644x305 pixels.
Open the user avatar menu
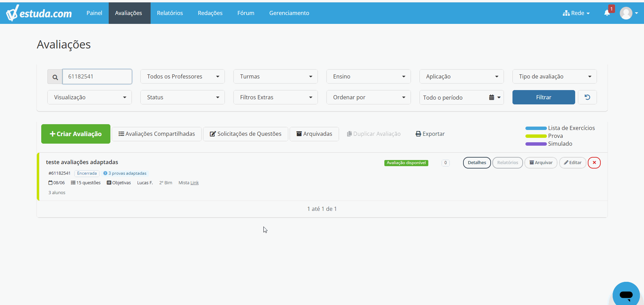click(x=629, y=13)
